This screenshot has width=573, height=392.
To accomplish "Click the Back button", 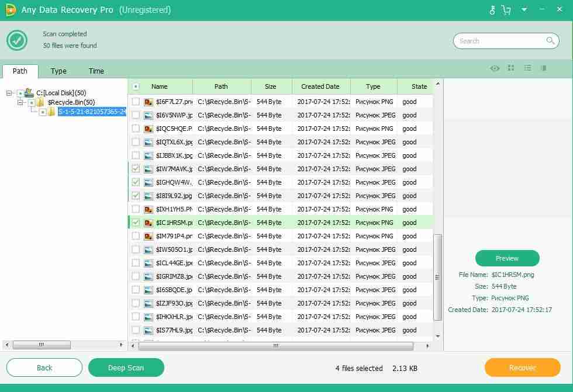I will (44, 367).
